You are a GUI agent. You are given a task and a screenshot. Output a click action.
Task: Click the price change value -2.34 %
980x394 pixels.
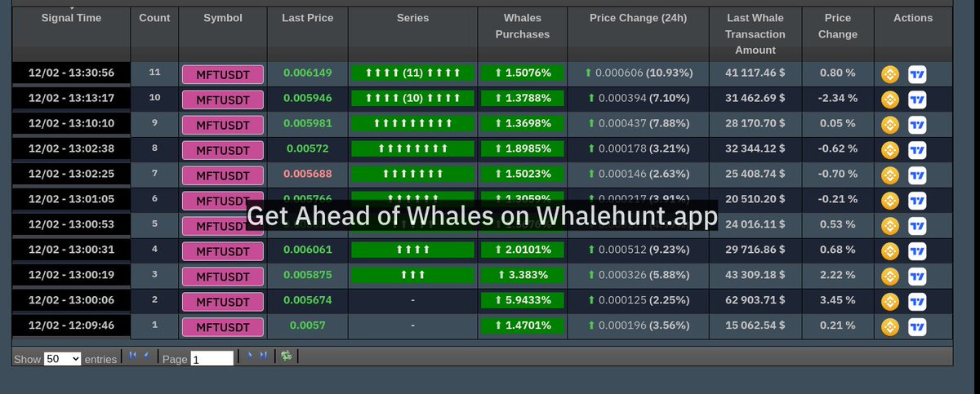[x=838, y=99]
